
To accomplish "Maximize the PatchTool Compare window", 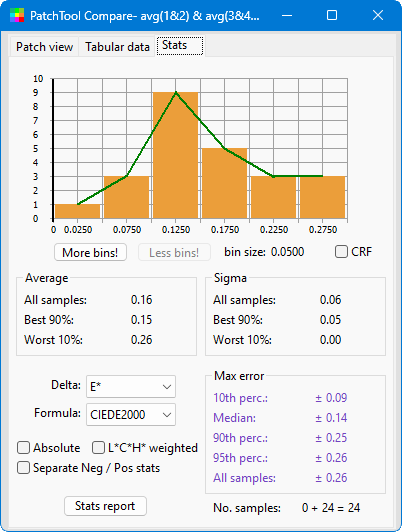I will click(332, 15).
